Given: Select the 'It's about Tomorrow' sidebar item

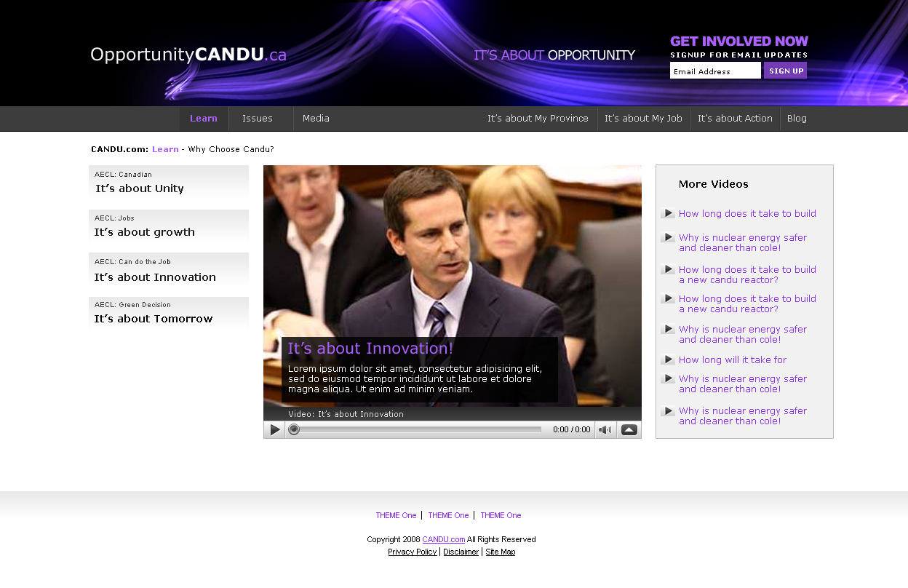Looking at the screenshot, I should pyautogui.click(x=169, y=314).
